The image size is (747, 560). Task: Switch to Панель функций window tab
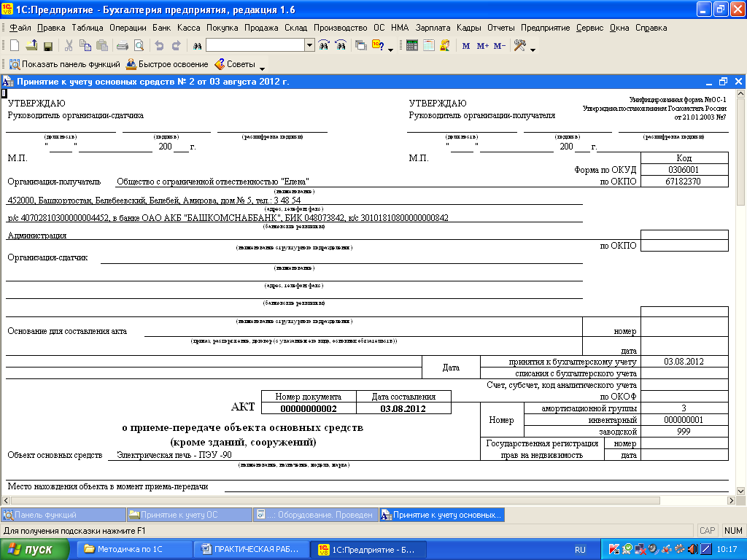click(63, 515)
